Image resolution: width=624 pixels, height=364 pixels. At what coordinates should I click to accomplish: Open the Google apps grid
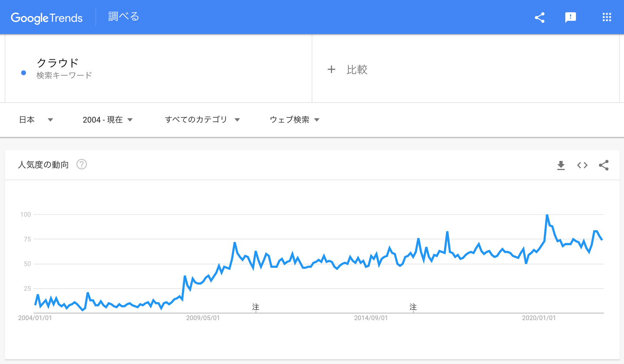coord(607,17)
